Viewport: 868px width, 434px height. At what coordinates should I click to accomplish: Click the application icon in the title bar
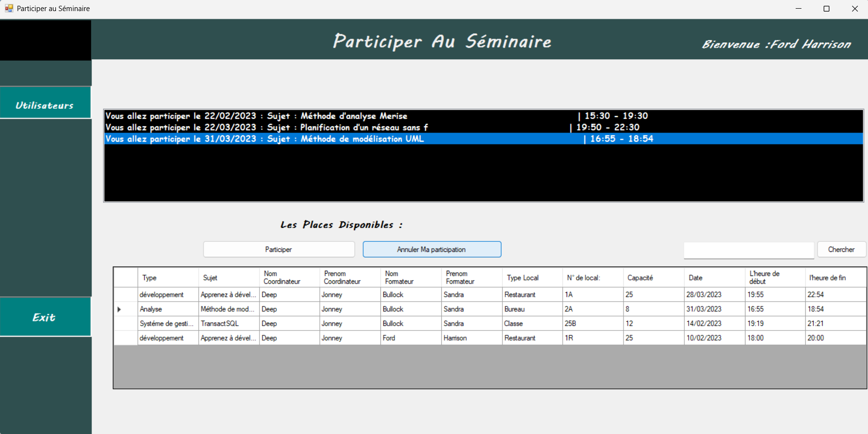tap(9, 8)
